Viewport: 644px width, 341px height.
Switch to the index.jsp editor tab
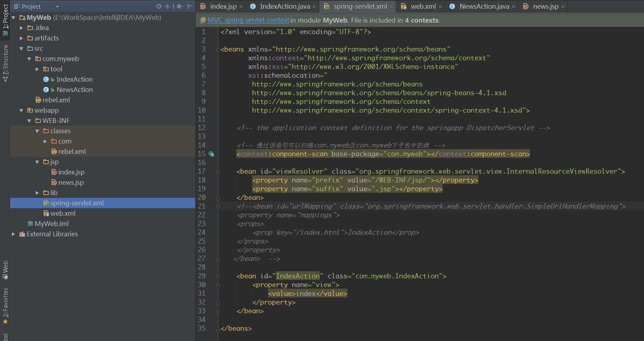click(219, 6)
